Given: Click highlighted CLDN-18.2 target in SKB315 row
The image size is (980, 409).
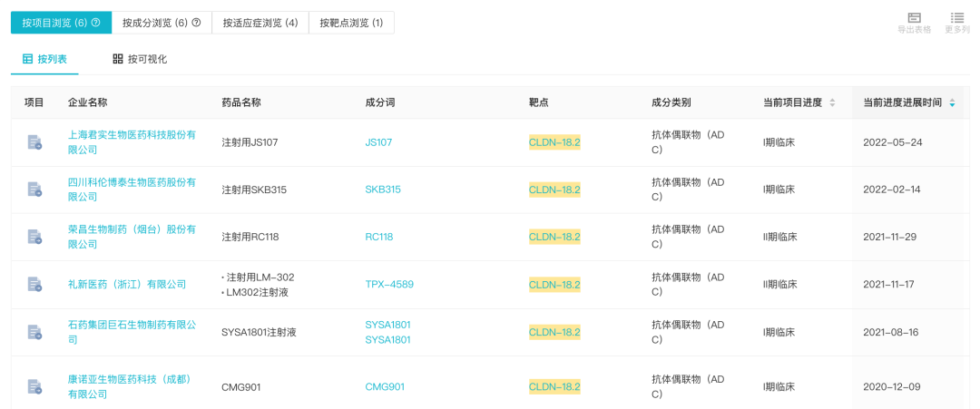Looking at the screenshot, I should pyautogui.click(x=554, y=190).
